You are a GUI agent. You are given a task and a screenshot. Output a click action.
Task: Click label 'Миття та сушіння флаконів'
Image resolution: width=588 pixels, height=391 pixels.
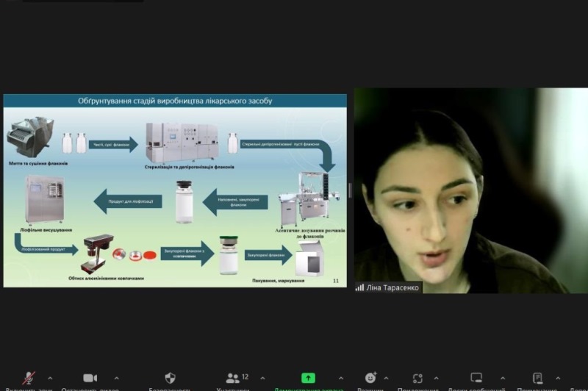38,163
